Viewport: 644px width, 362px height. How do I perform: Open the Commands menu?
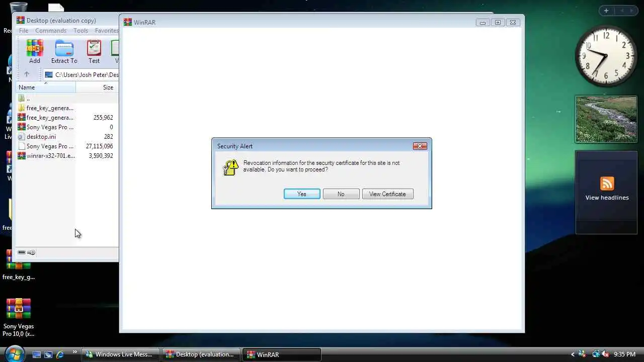51,31
